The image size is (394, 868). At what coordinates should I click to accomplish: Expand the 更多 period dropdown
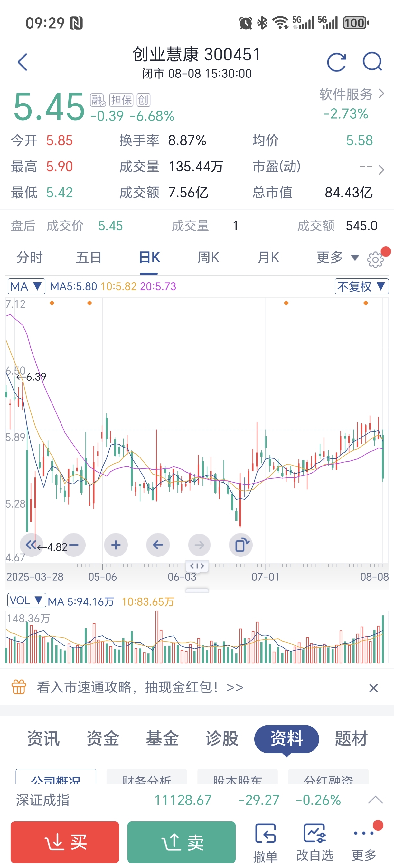(337, 258)
